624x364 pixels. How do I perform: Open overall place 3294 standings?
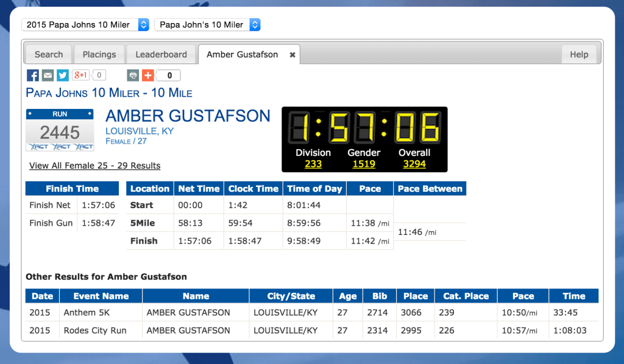[415, 163]
